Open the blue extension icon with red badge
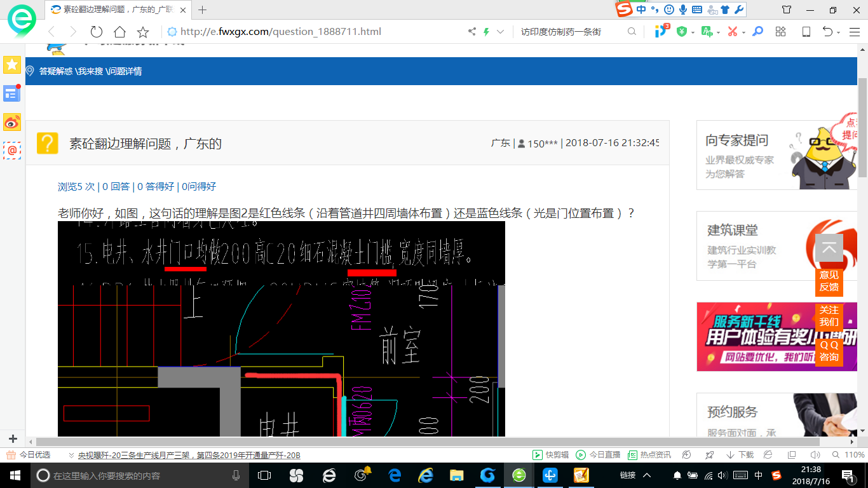Image resolution: width=868 pixels, height=488 pixels. click(661, 30)
